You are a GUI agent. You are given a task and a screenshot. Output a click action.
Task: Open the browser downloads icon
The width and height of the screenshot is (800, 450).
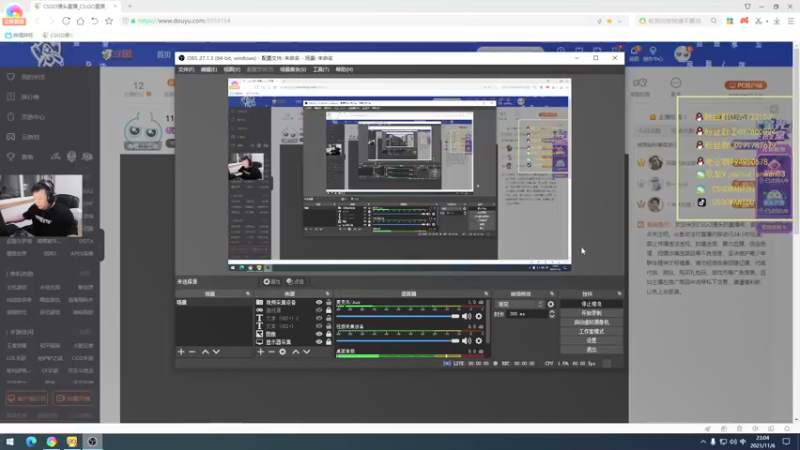(x=777, y=21)
